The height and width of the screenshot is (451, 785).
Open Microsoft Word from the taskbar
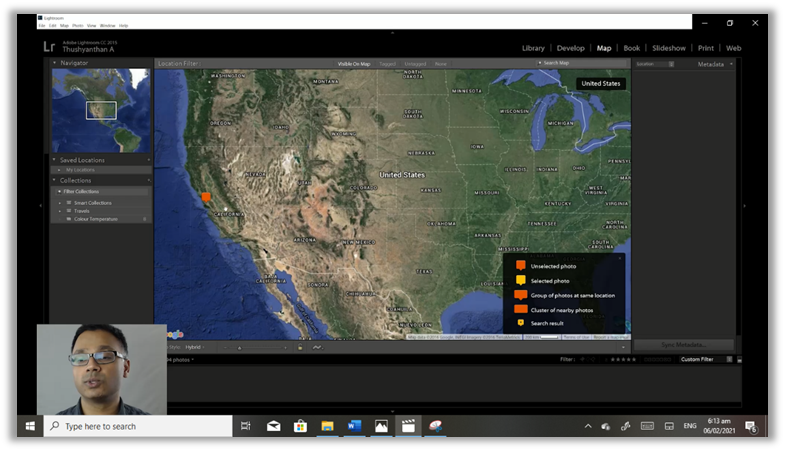(354, 426)
